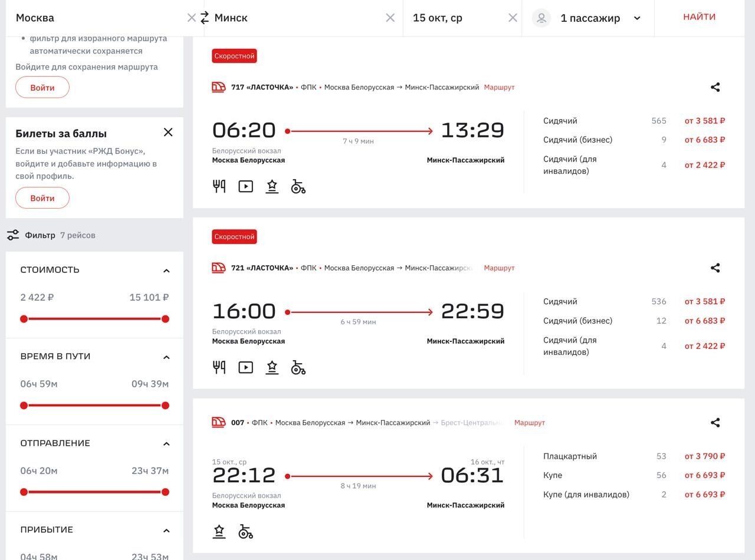Click the НАЙТИ search button
Image resolution: width=755 pixels, height=560 pixels.
tap(700, 17)
